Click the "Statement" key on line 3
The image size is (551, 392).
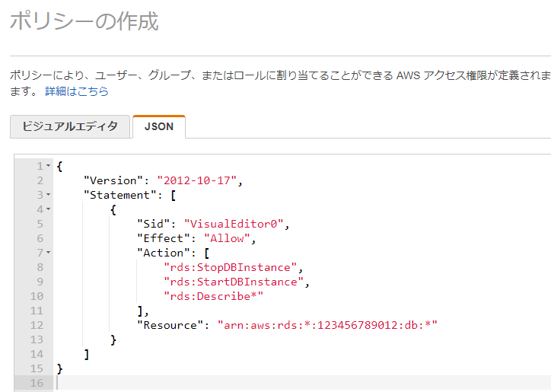(119, 195)
